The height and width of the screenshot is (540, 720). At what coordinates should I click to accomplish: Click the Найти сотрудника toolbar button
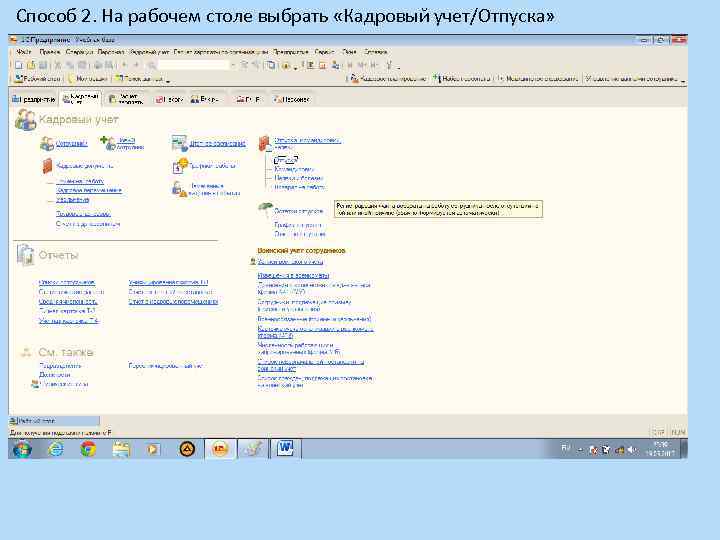pyautogui.click(x=461, y=79)
